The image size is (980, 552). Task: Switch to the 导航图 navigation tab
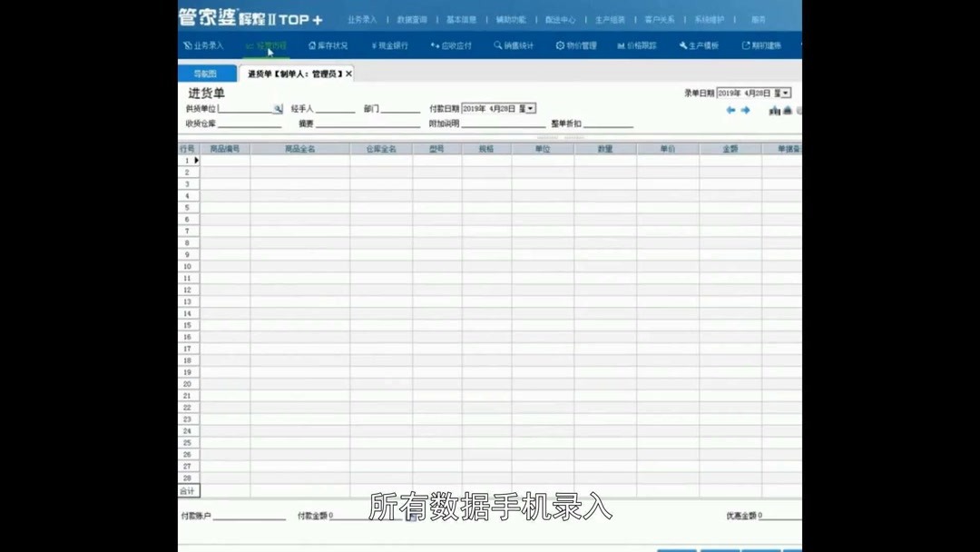pos(207,72)
